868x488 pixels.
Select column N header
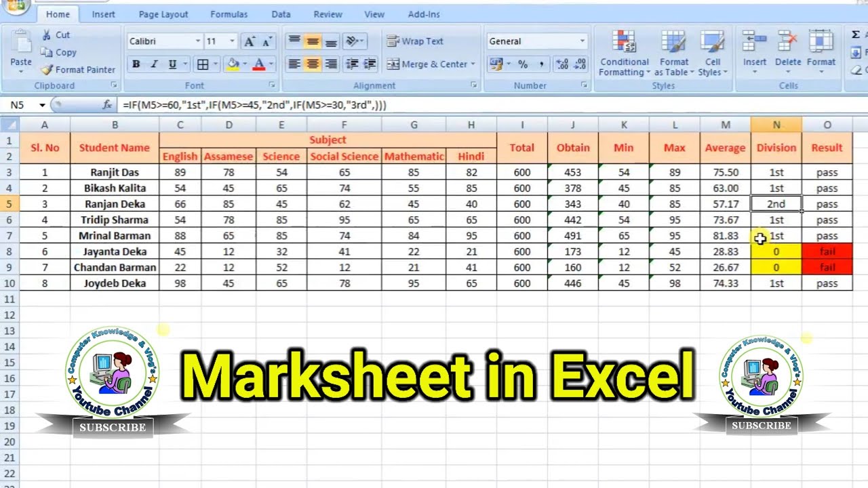coord(776,125)
